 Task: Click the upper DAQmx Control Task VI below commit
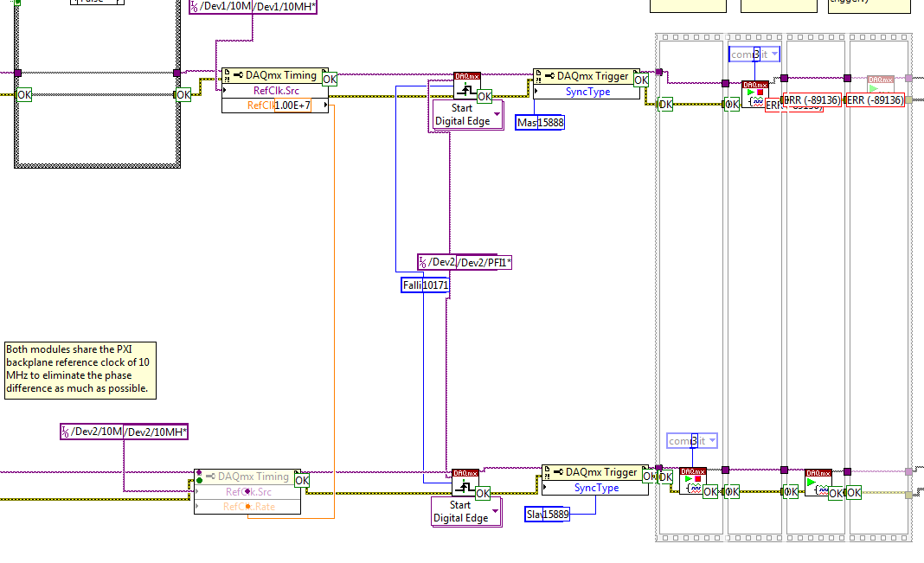tap(755, 94)
